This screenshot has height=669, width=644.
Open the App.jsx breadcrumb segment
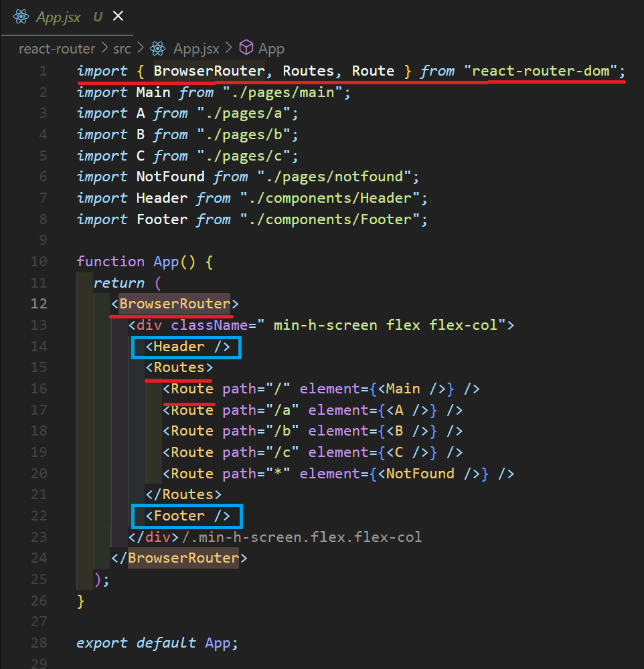pyautogui.click(x=196, y=49)
